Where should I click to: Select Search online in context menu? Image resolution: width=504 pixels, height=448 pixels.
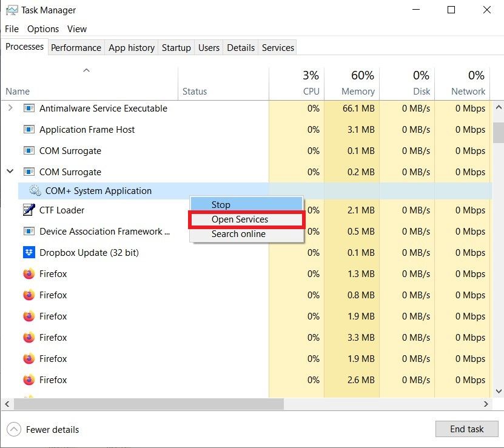238,234
